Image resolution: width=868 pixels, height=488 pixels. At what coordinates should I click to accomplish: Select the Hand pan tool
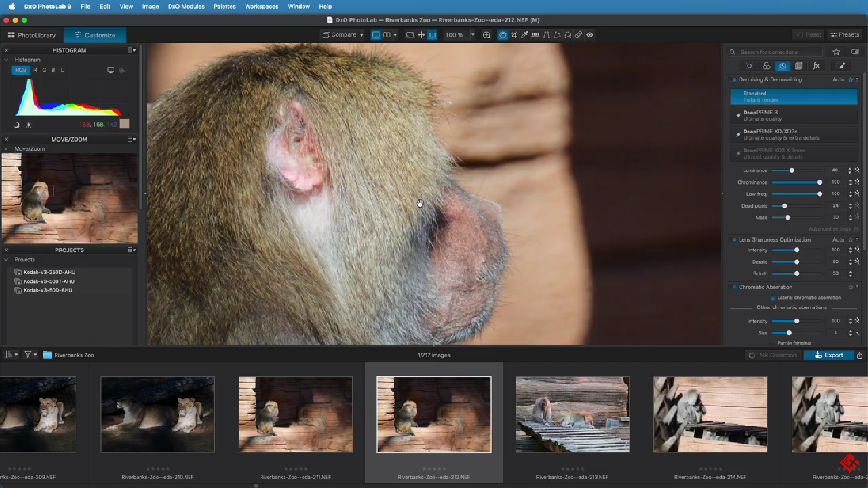point(503,35)
